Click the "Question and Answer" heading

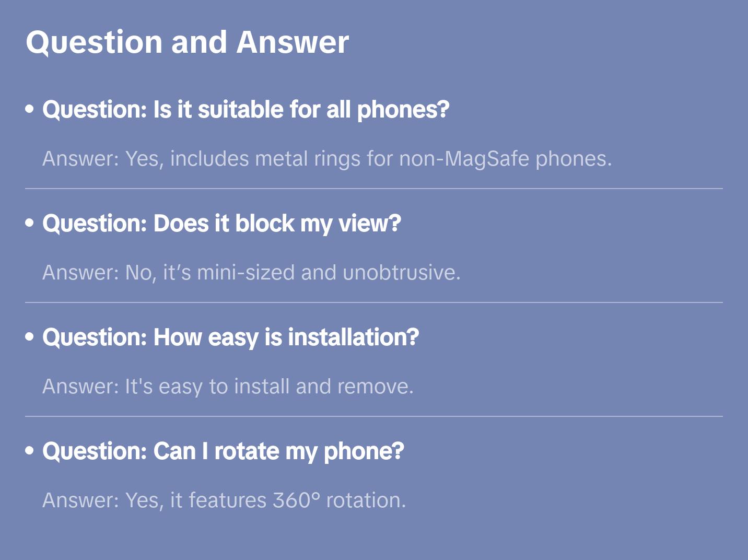point(187,42)
